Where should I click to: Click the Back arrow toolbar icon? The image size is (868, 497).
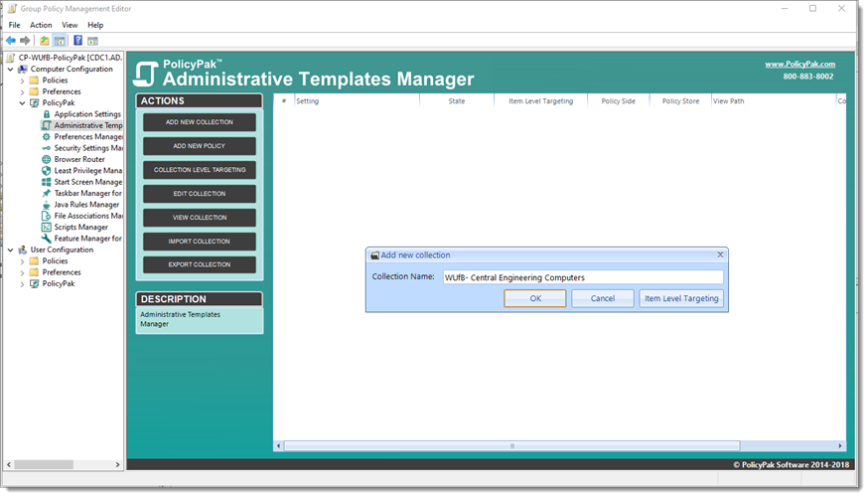coord(11,41)
